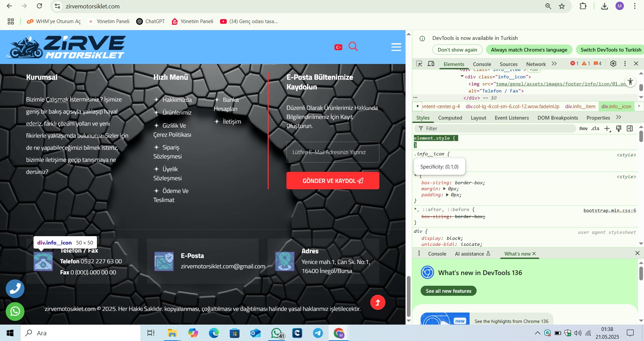
Task: Toggle the :hov element state panel
Action: pyautogui.click(x=583, y=129)
